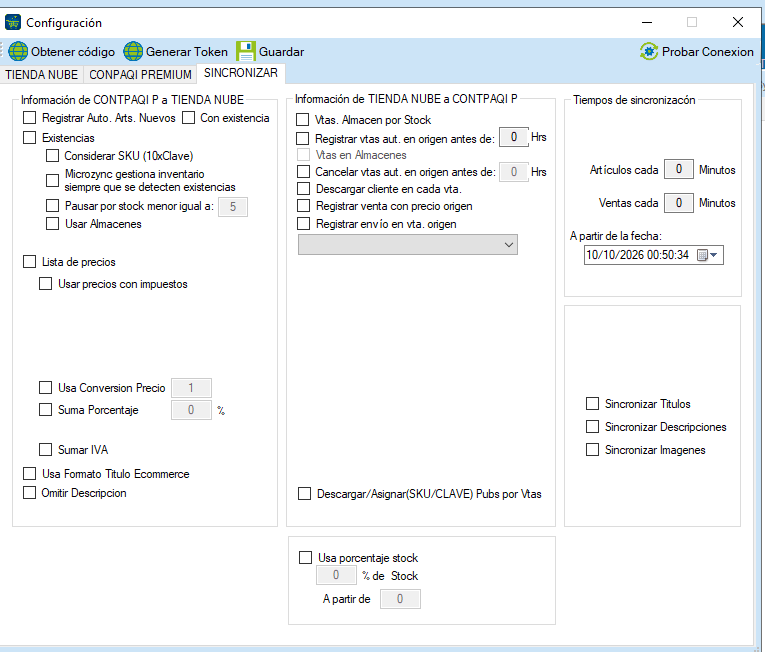The width and height of the screenshot is (765, 652).
Task: Enable the Suma Porcentaje checkbox
Action: (45, 409)
